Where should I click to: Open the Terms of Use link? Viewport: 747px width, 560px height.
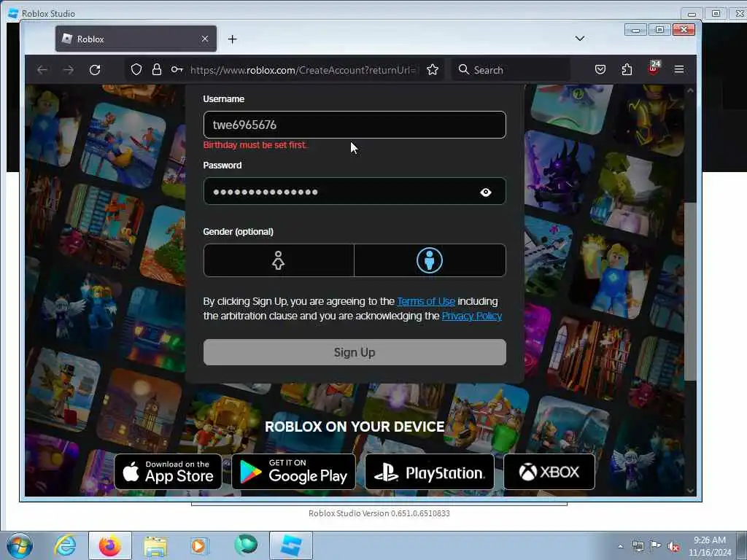coord(426,301)
